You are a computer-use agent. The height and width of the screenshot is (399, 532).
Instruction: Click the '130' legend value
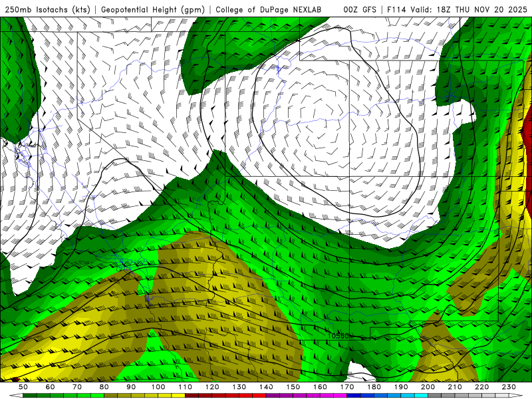(x=239, y=387)
